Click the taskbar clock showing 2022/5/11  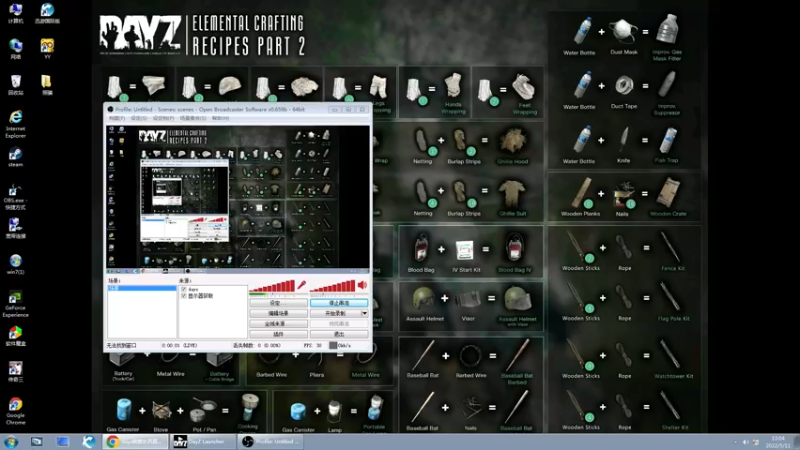(778, 442)
